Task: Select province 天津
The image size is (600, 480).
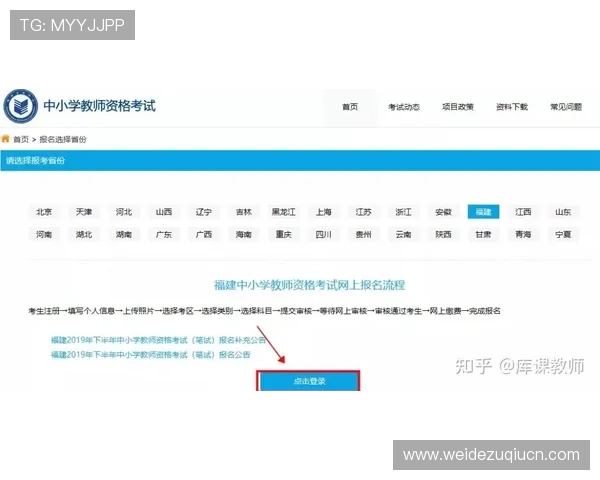Action: coord(84,212)
